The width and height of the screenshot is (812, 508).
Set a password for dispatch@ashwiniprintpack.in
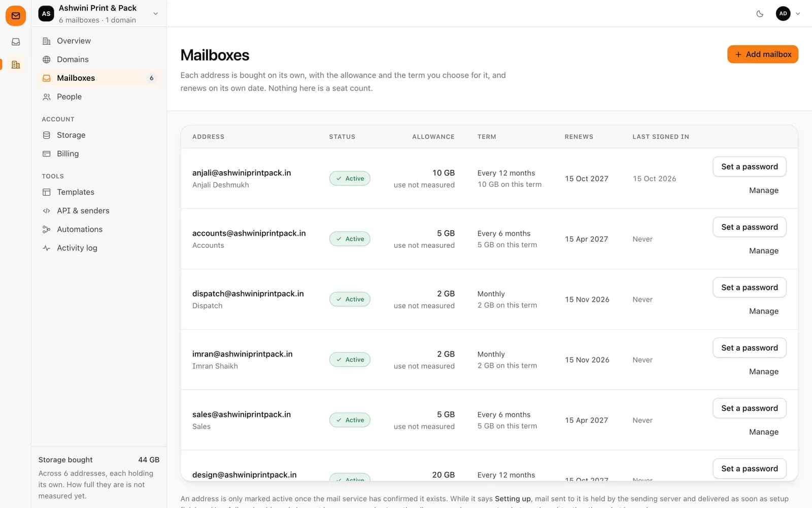click(x=750, y=288)
